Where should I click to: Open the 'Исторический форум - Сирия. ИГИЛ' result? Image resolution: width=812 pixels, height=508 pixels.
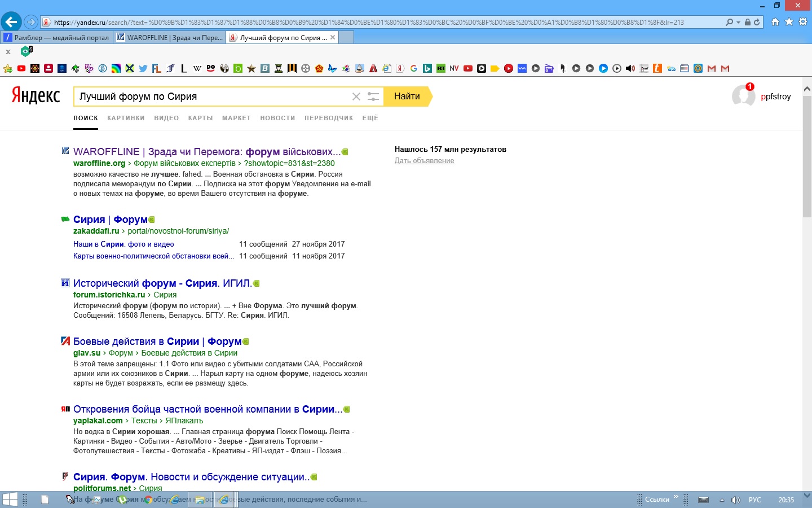(x=162, y=283)
